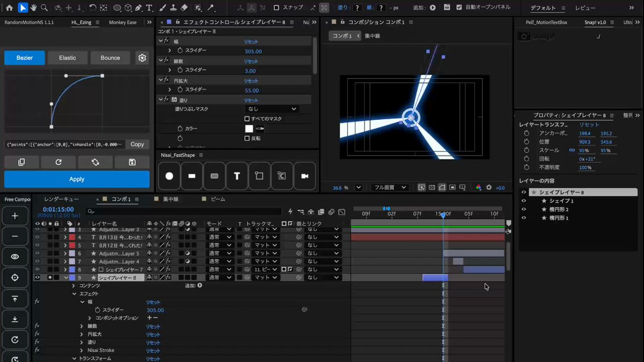Select the Eraser tool
Screen dimensions: 644x362
tap(184, 8)
